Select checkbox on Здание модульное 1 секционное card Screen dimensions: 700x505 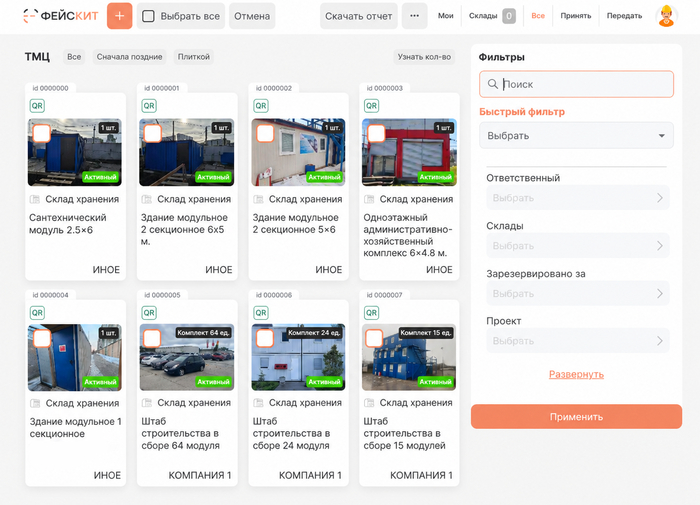click(42, 338)
